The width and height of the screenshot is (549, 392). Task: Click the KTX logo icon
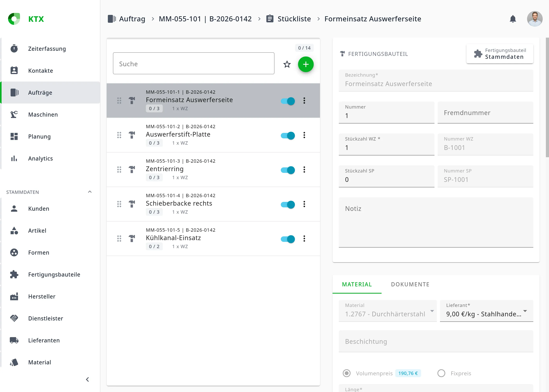[x=14, y=19]
